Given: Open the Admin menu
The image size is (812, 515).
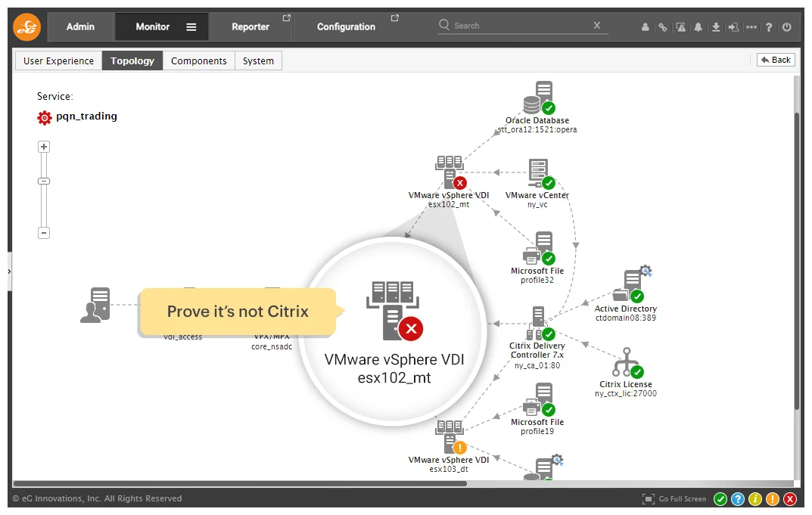Looking at the screenshot, I should [80, 27].
